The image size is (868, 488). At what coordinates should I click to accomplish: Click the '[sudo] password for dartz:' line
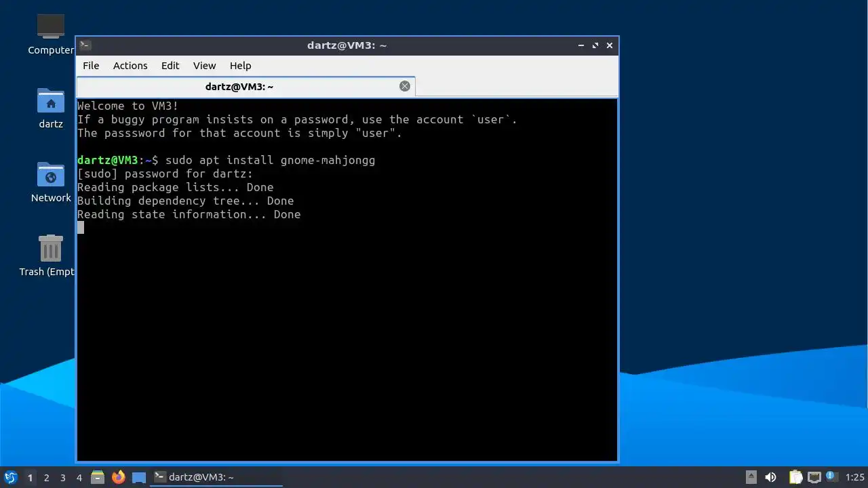click(x=165, y=174)
